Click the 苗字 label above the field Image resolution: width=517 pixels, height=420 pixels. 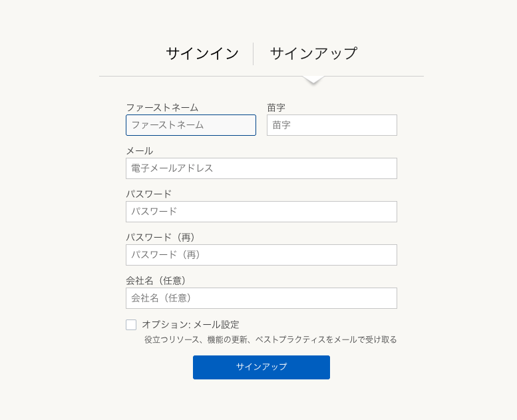click(276, 107)
